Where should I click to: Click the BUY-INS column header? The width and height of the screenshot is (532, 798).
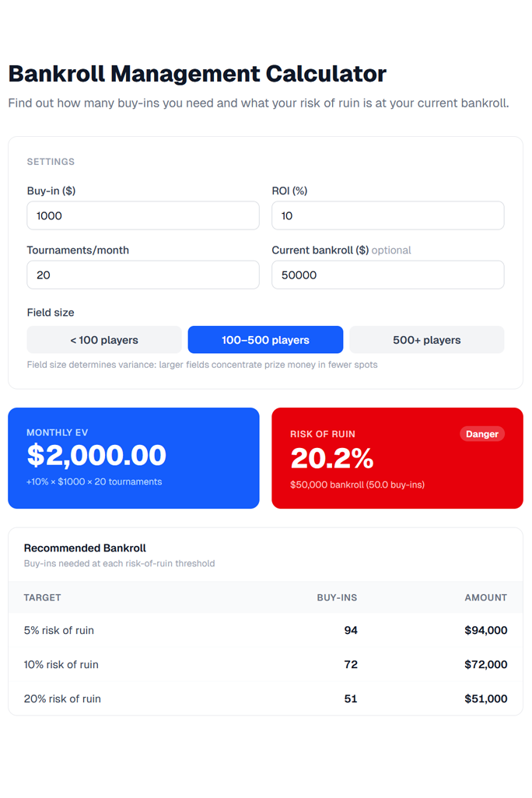pos(337,597)
